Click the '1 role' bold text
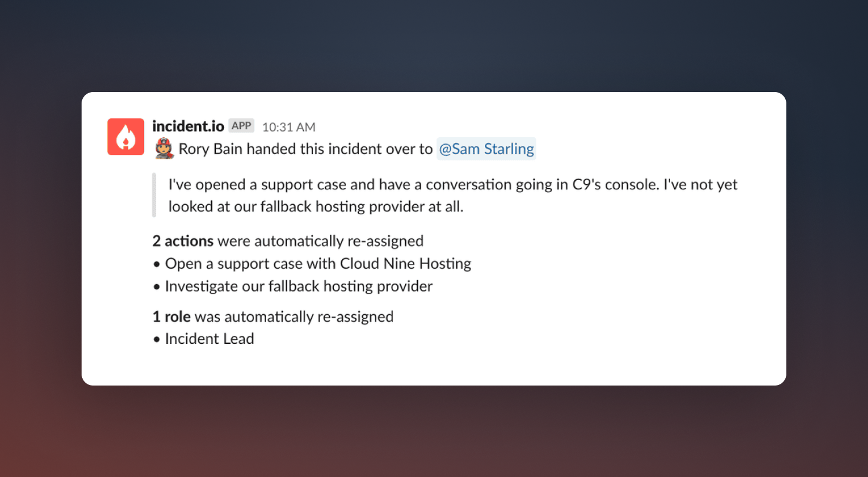The height and width of the screenshot is (477, 868). 171,317
